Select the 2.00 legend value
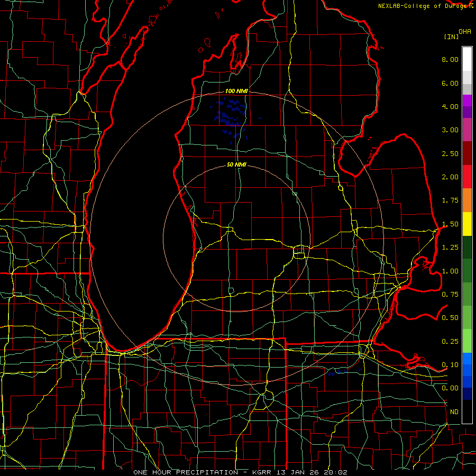Image resolution: width=476 pixels, height=476 pixels. pos(450,177)
